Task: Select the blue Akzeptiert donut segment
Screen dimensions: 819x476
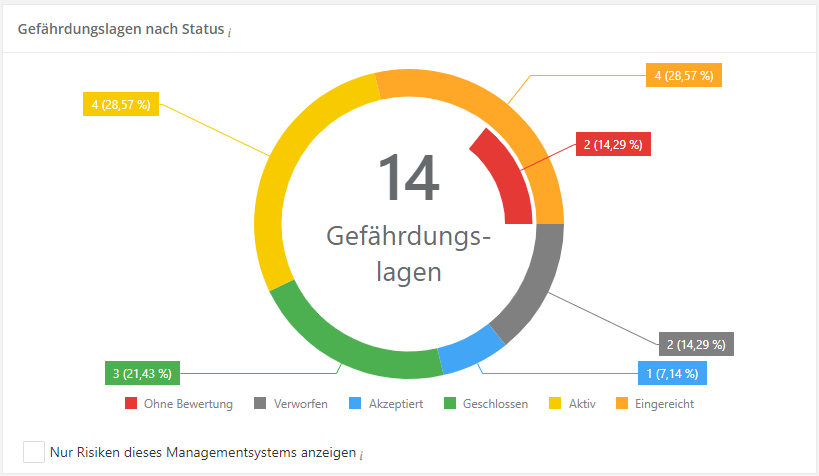Action: [x=470, y=349]
